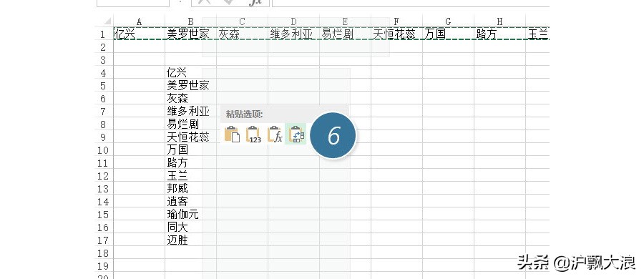Select row 1 header
The height and width of the screenshot is (279, 644).
pyautogui.click(x=103, y=34)
